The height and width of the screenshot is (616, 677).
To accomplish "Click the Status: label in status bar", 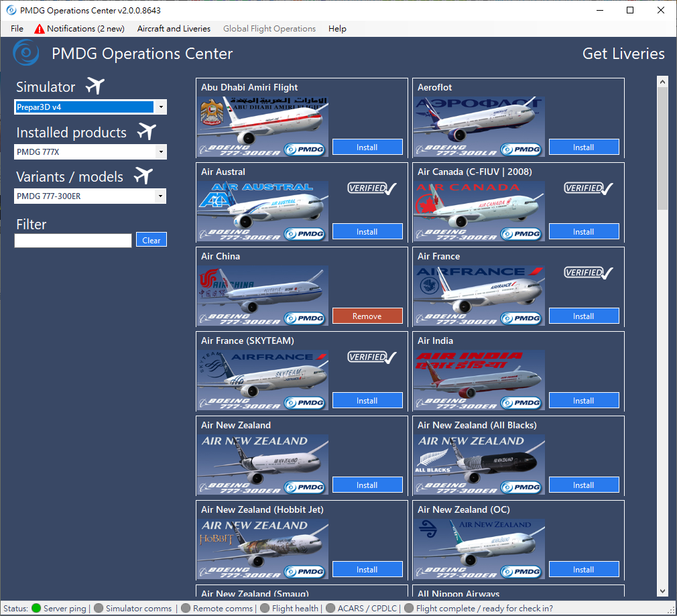I will [15, 609].
